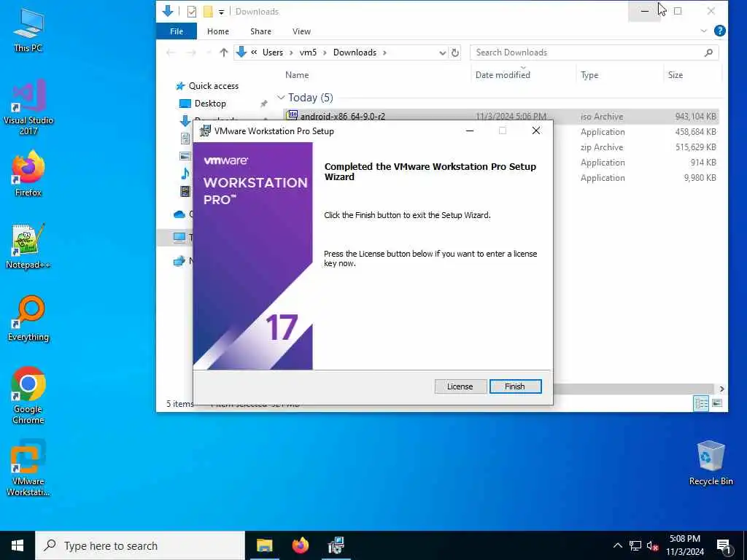The width and height of the screenshot is (747, 560).
Task: Click Users in the address breadcrumb
Action: 273,52
